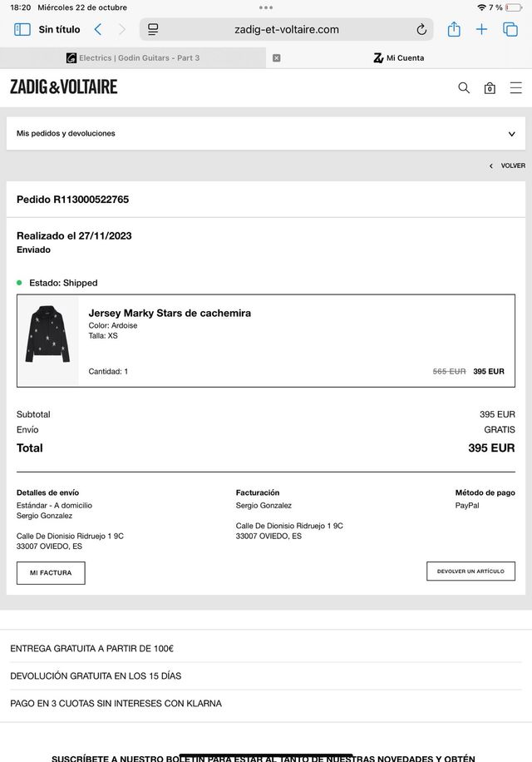Tap the zadig-et-voltaire.com address field
Image resolution: width=532 pixels, height=762 pixels.
(x=287, y=29)
